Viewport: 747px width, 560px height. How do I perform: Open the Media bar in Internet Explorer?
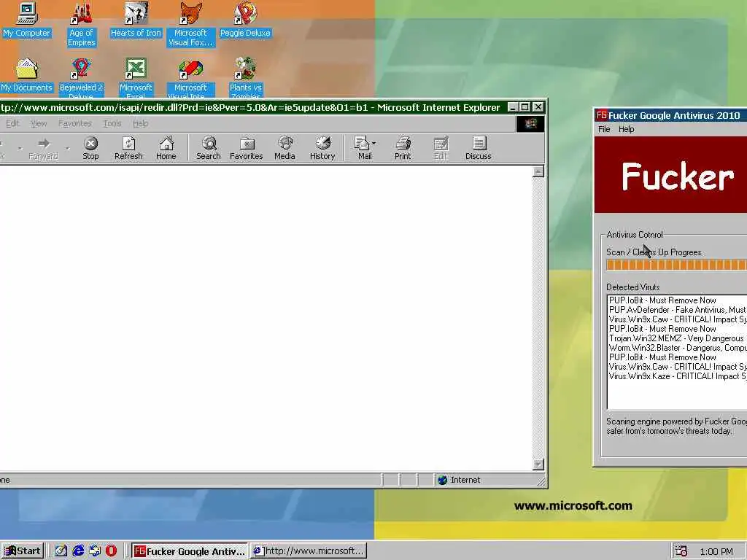[x=285, y=148]
